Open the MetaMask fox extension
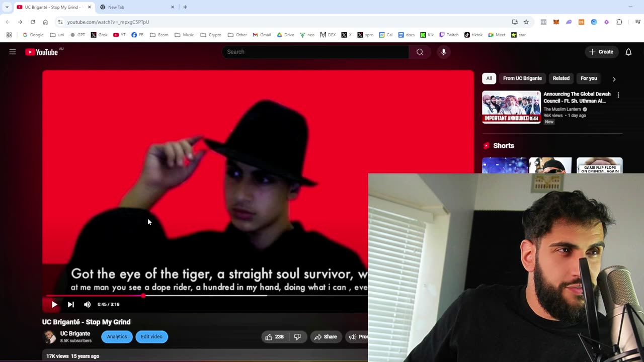 pos(556,22)
